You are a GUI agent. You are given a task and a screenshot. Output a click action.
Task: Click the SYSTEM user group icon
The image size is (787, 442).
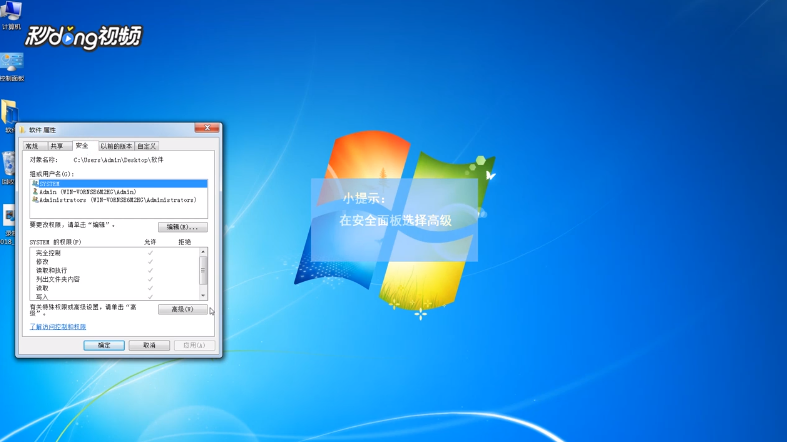[x=35, y=184]
